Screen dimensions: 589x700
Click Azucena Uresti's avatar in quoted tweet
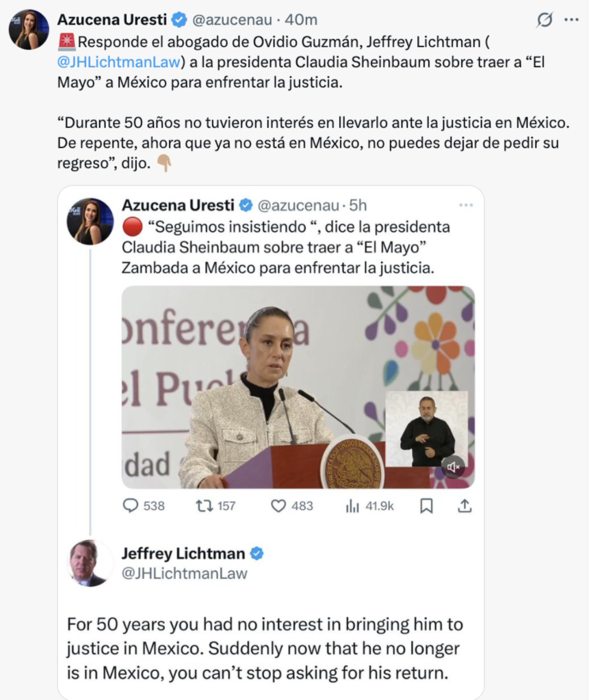[x=90, y=221]
